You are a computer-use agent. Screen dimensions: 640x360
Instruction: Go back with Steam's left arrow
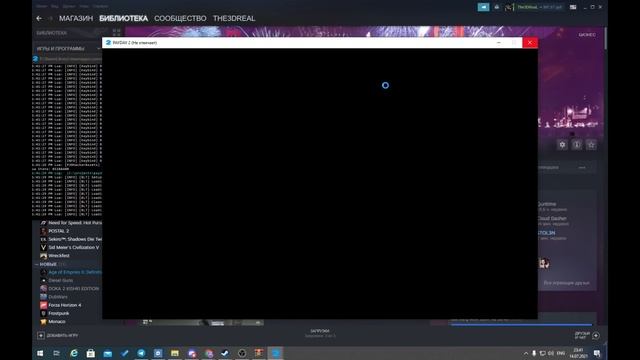pyautogui.click(x=39, y=18)
